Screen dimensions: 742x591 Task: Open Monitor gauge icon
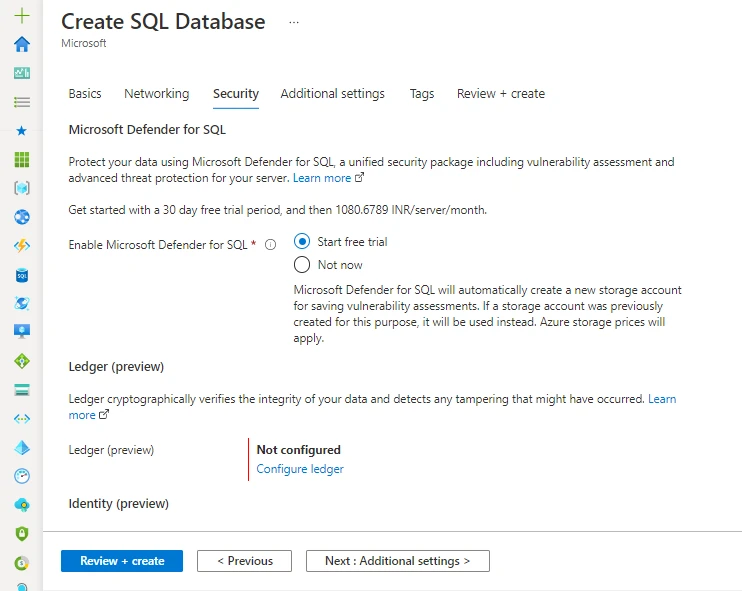pos(22,476)
